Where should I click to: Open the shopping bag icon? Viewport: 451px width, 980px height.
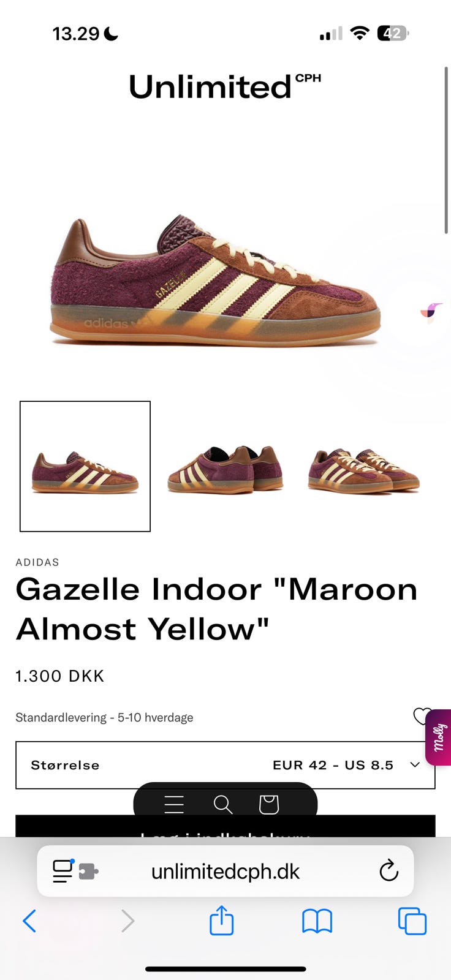pyautogui.click(x=269, y=804)
